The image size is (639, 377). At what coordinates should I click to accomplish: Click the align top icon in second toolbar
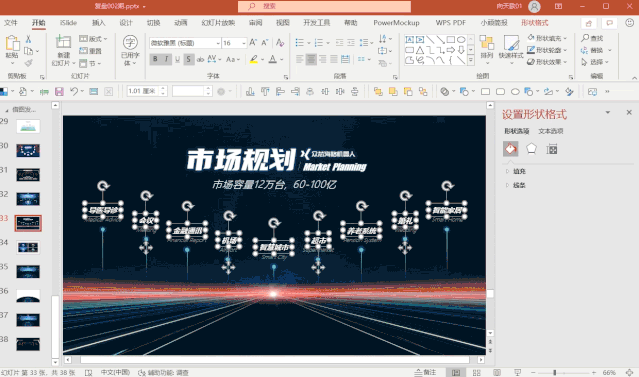click(x=265, y=92)
